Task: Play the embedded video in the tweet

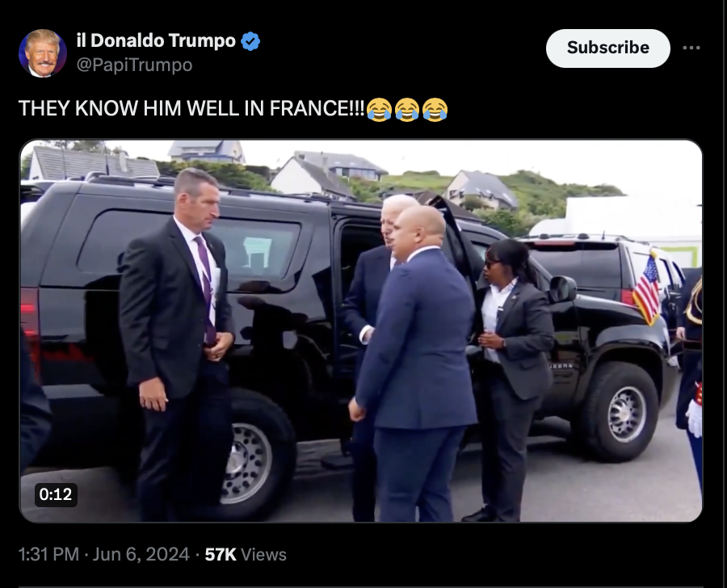Action: (x=361, y=330)
